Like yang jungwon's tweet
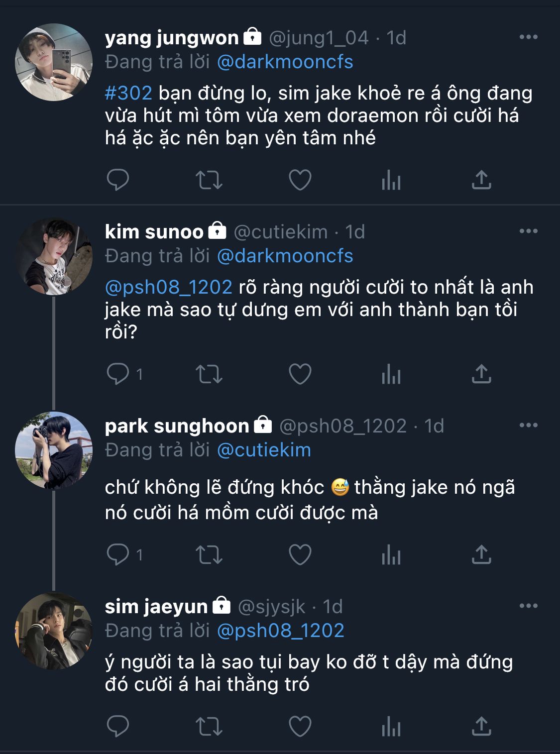Image resolution: width=560 pixels, height=754 pixels. coord(300,180)
